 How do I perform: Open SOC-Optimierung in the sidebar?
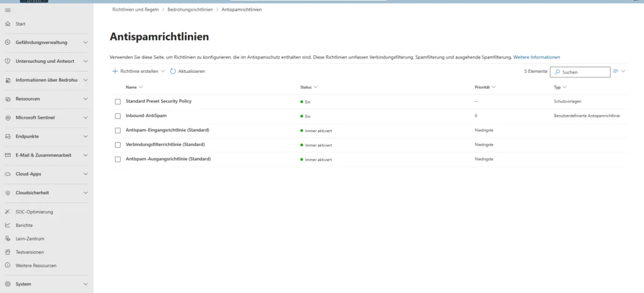pyautogui.click(x=34, y=212)
